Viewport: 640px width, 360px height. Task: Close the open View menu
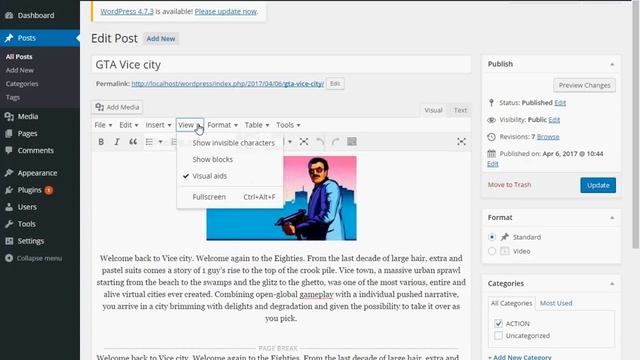(x=190, y=125)
